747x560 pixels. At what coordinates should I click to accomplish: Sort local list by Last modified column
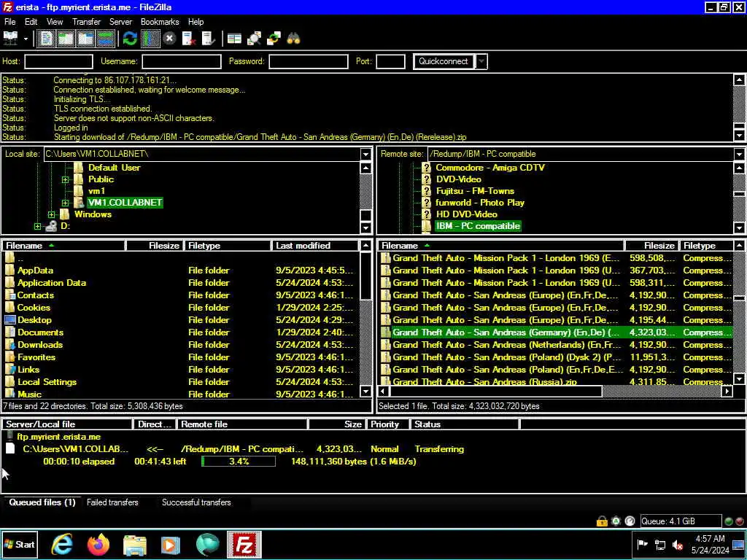(x=315, y=246)
